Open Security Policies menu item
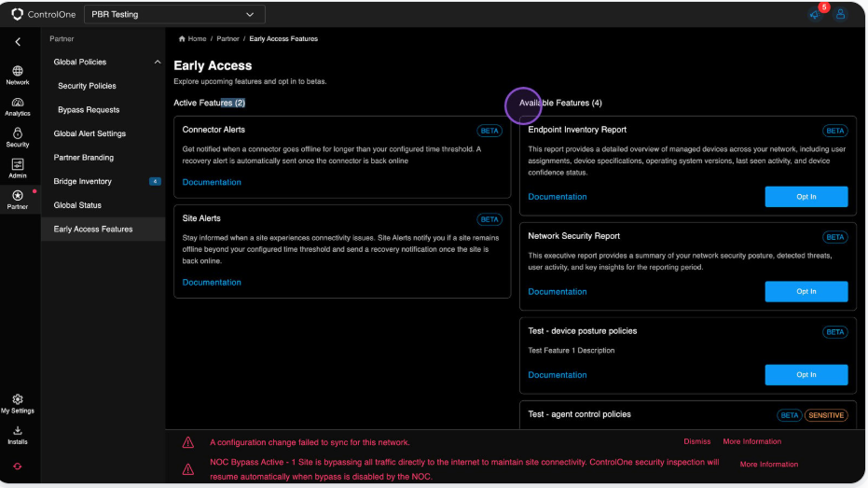The width and height of the screenshot is (868, 488). tap(87, 86)
